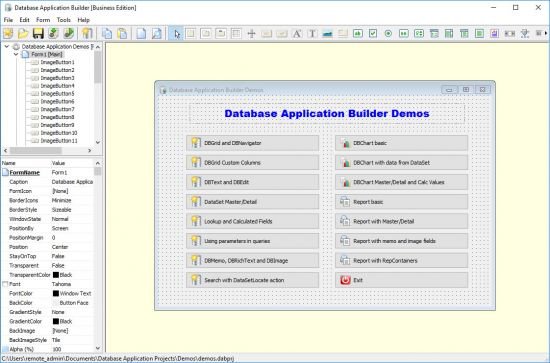Select the purple component tool icon
550x363 pixels.
tap(494, 34)
